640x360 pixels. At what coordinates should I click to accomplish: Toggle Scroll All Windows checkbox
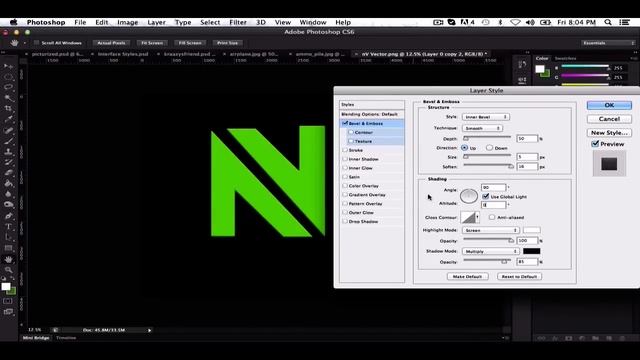(x=36, y=43)
